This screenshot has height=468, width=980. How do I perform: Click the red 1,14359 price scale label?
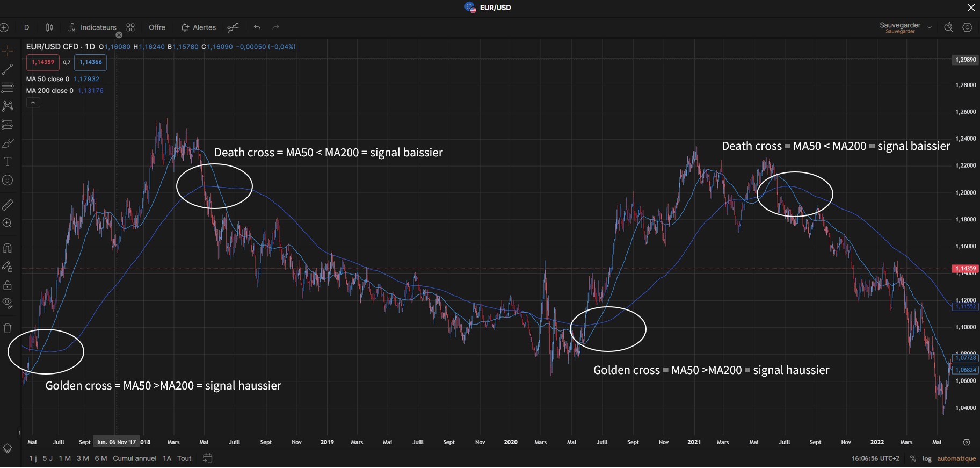point(965,268)
